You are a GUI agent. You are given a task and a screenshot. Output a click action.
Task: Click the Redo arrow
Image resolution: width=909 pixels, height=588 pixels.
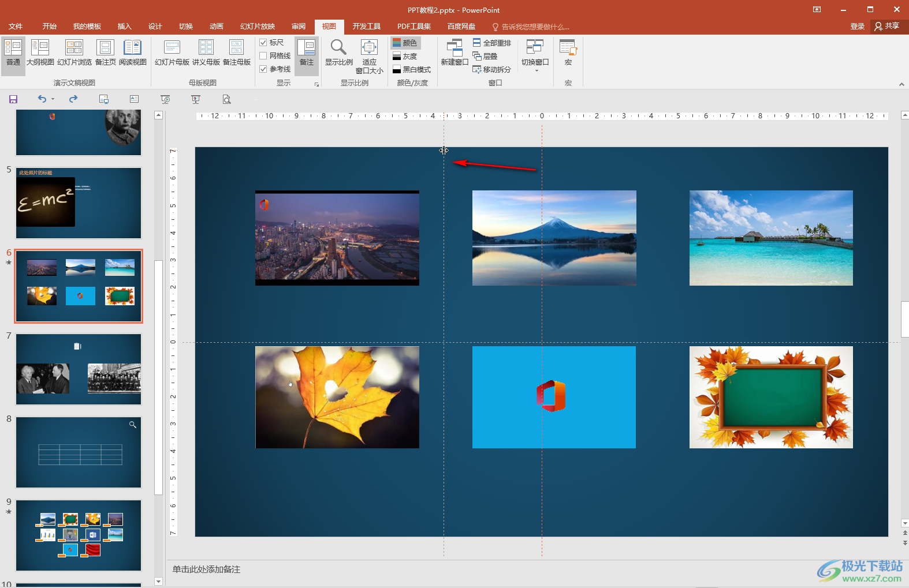coord(73,99)
